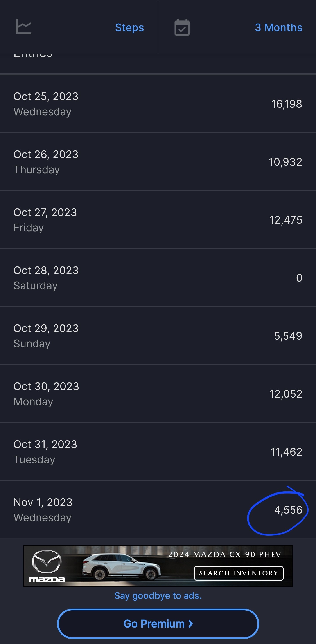Tap the Oct 30, 2023 Monday entry
The width and height of the screenshot is (316, 644).
click(x=158, y=394)
